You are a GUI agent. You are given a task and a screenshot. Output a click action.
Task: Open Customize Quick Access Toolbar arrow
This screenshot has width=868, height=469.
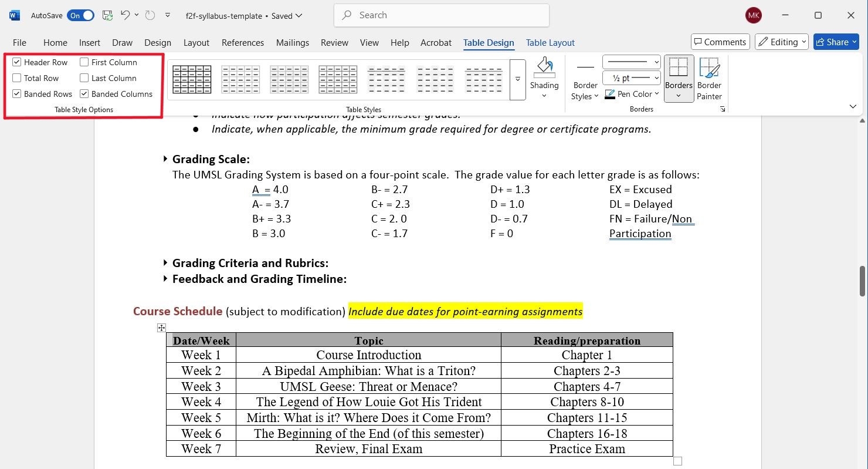168,15
